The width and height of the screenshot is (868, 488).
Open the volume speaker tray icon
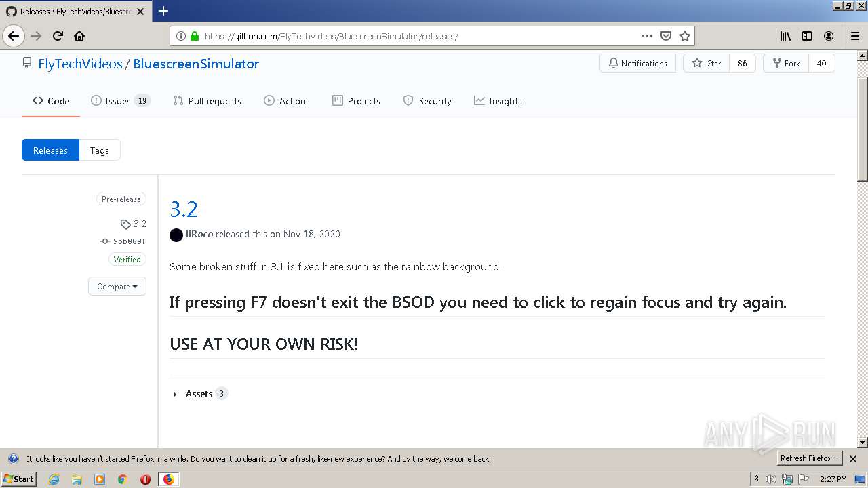point(771,479)
